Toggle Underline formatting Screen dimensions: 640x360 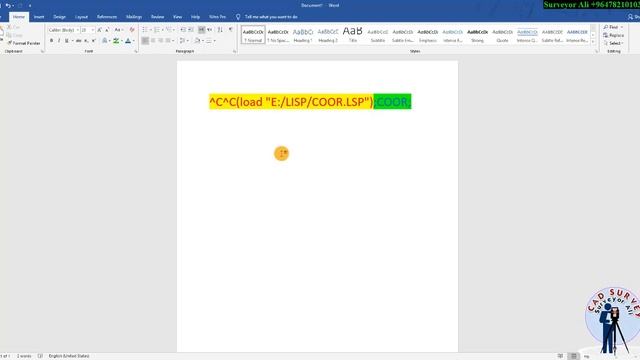[67, 41]
